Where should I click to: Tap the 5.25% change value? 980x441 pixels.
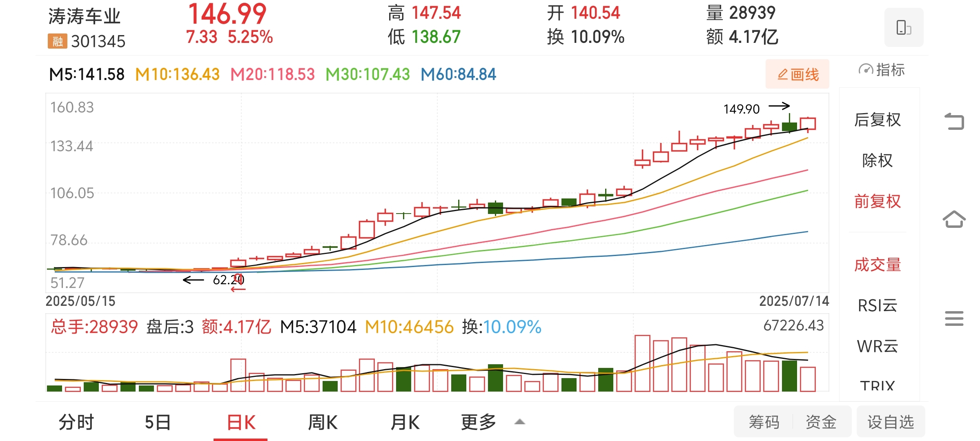click(250, 37)
